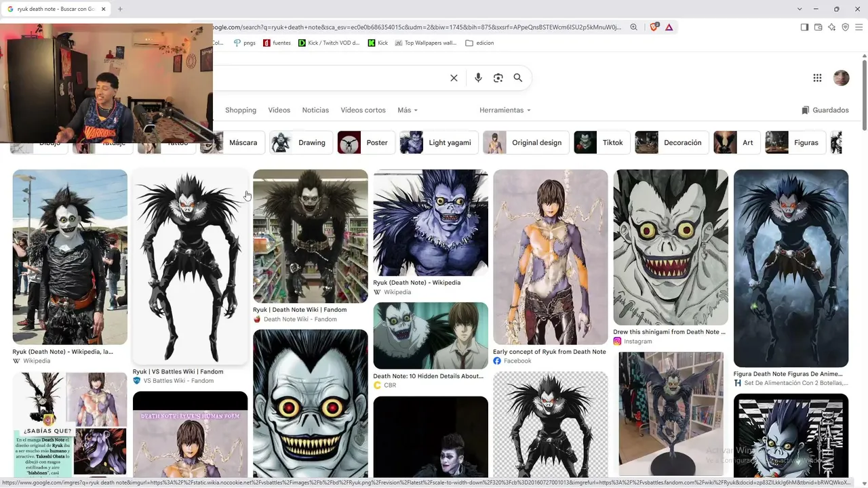Open the zoom magnifier in address bar
868x488 pixels.
coord(633,27)
